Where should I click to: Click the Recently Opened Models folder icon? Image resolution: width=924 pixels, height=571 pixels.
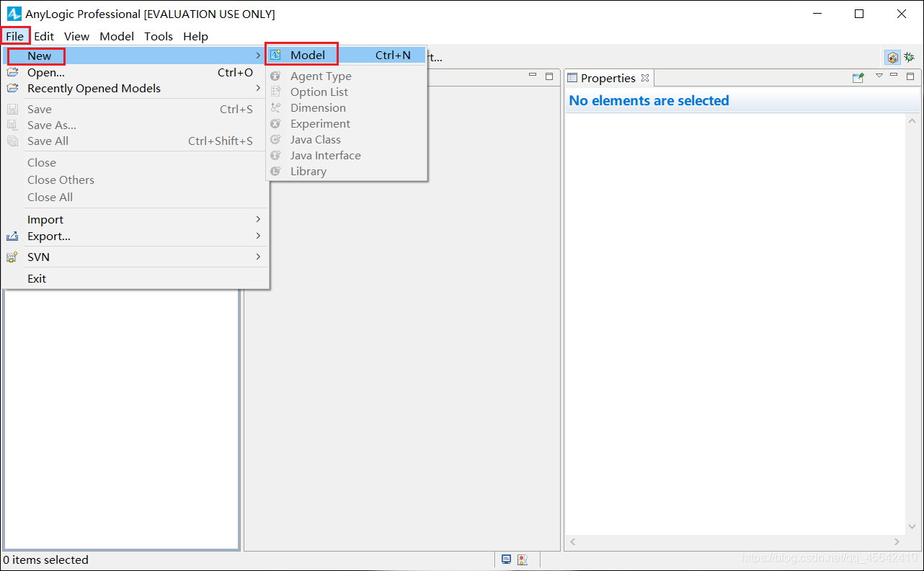point(12,88)
